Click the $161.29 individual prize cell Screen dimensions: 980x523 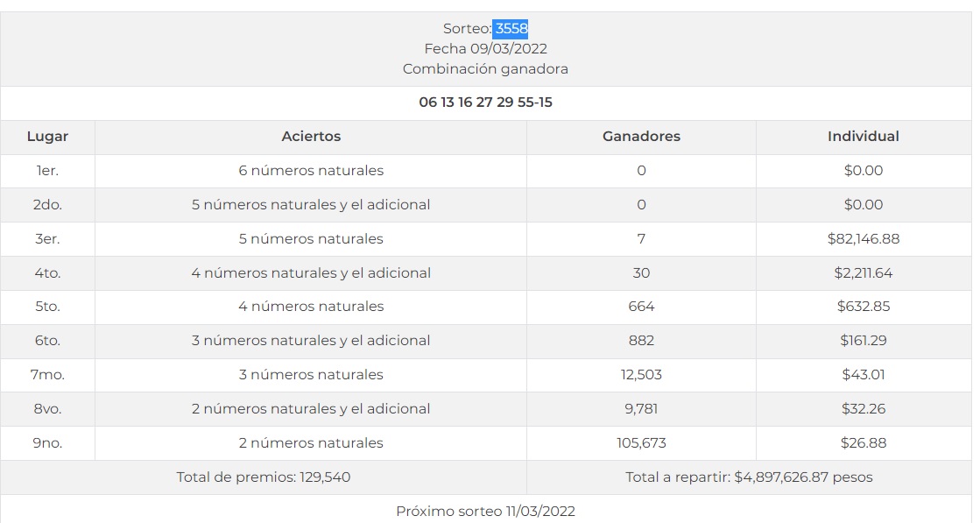click(x=863, y=341)
